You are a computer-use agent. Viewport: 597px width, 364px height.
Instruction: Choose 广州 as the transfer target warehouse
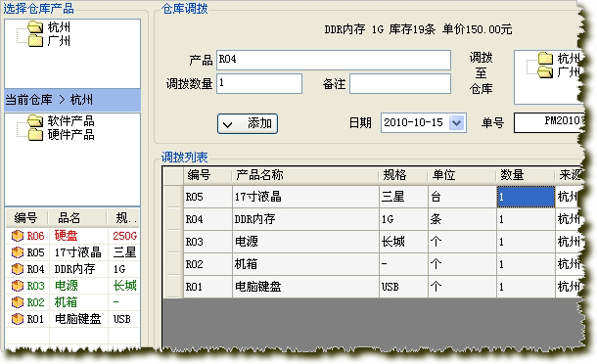click(569, 71)
